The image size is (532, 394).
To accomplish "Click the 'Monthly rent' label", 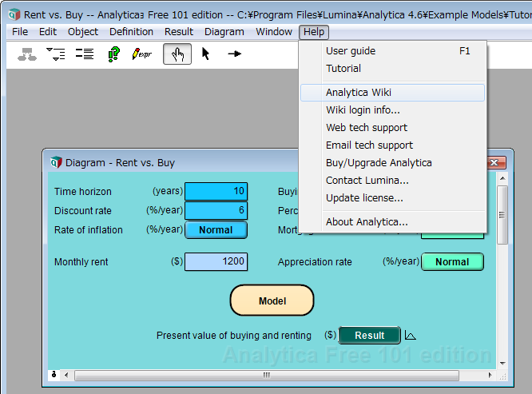I will (81, 262).
